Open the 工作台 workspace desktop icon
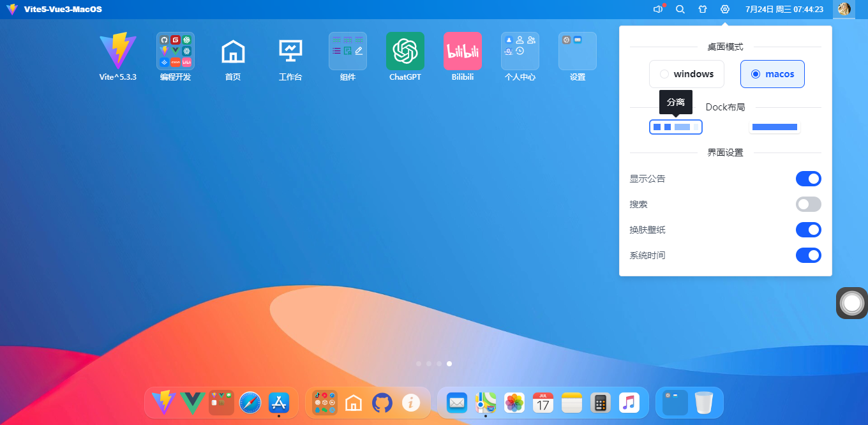 [290, 50]
